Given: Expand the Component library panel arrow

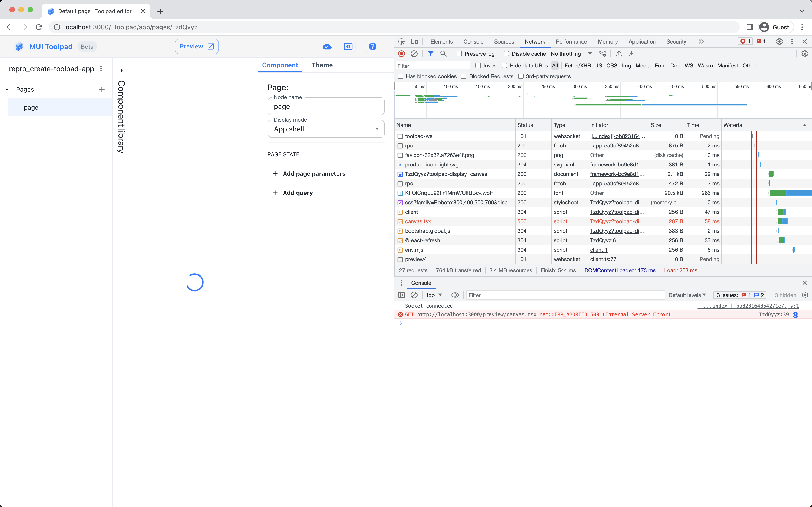Looking at the screenshot, I should [x=122, y=71].
